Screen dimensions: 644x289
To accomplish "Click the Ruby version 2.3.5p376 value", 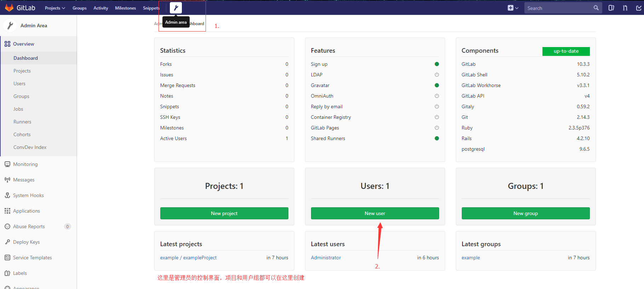I will tap(579, 128).
